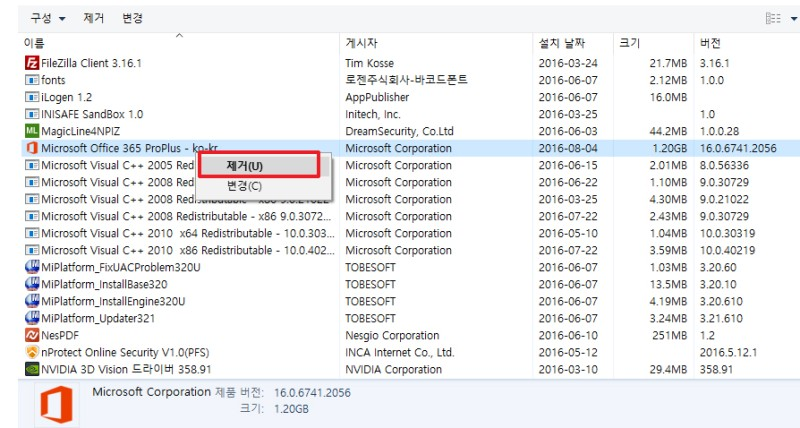Image resolution: width=800 pixels, height=428 pixels.
Task: Click large Office logo in details pane
Action: (x=57, y=405)
